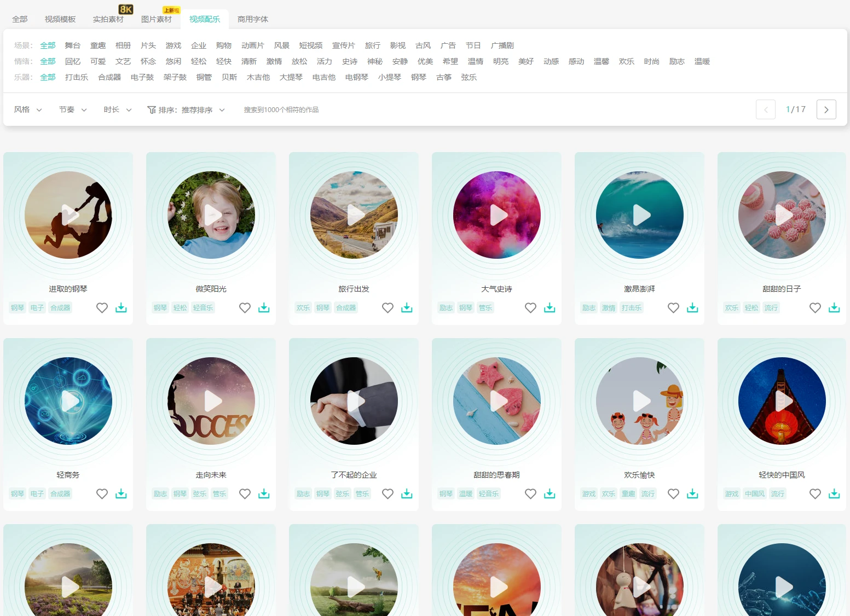Download the track 微笑阳光
850x616 pixels.
(x=264, y=308)
